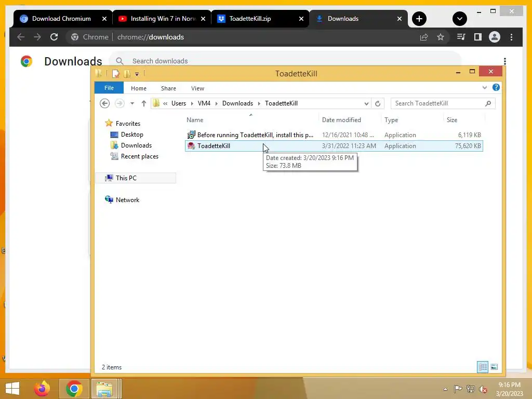Switch to the Home ribbon tab
This screenshot has width=532, height=399.
coord(138,88)
